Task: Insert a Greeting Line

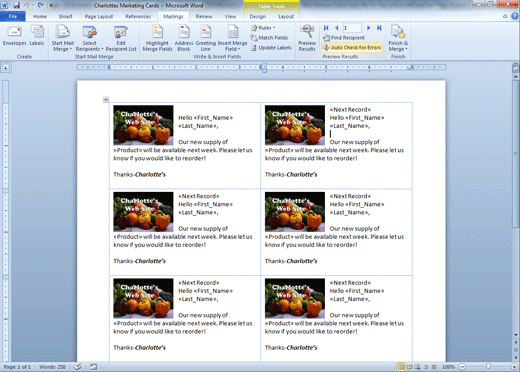Action: point(206,39)
